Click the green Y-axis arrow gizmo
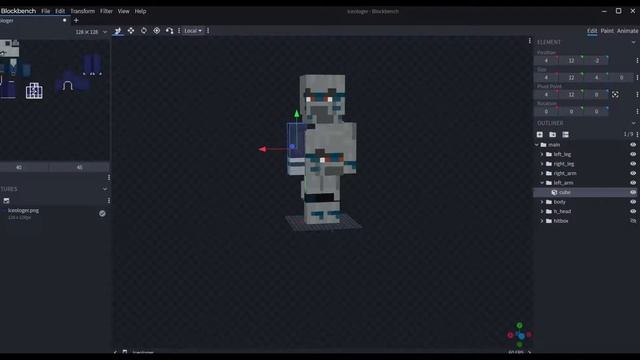Screen dimensions: 640x360 pos(297,114)
